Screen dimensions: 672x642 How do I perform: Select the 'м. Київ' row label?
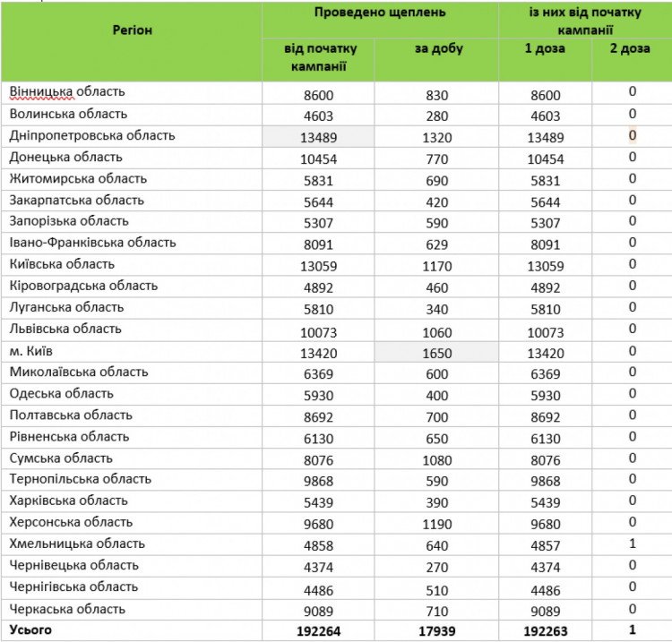tap(30, 351)
